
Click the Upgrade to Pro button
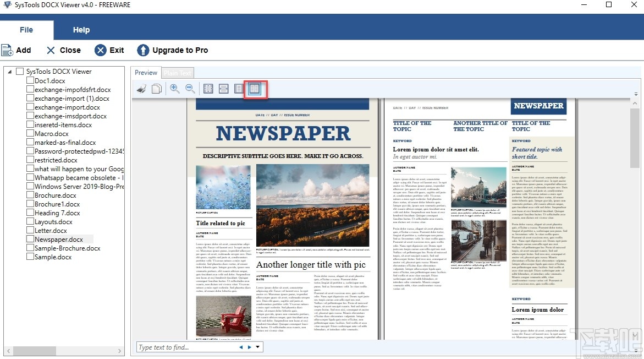172,50
